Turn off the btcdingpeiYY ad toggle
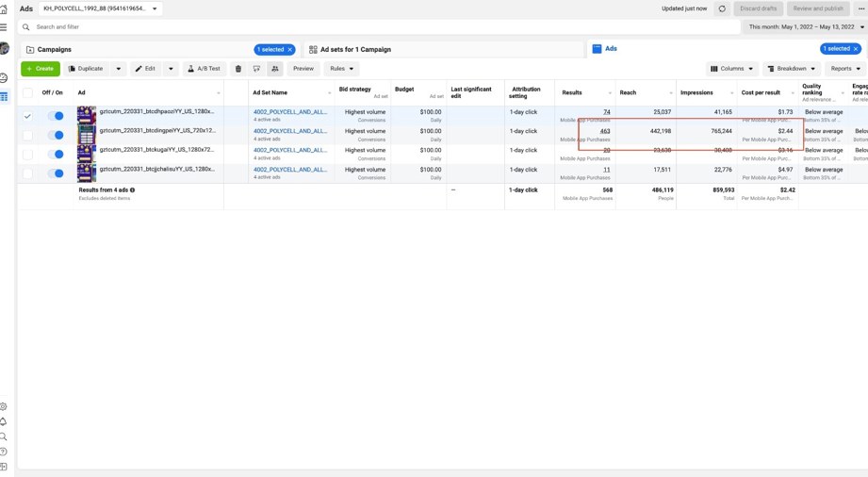The image size is (868, 477). 56,135
